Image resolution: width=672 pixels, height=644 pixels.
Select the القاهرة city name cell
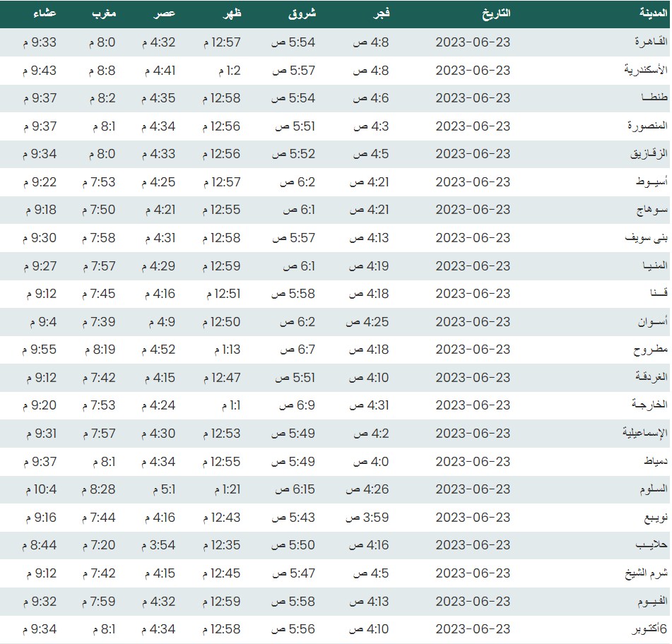pos(646,42)
